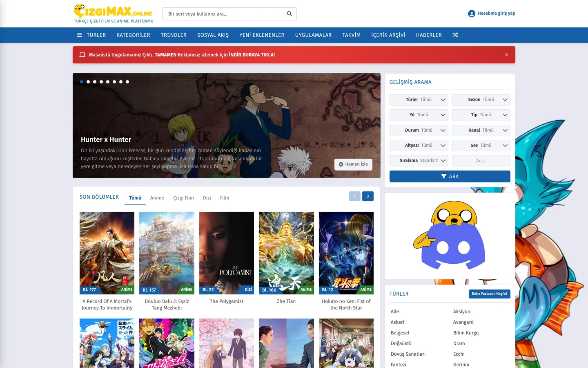
Task: Open İçerik Arşivi in the navigation bar
Action: point(388,35)
